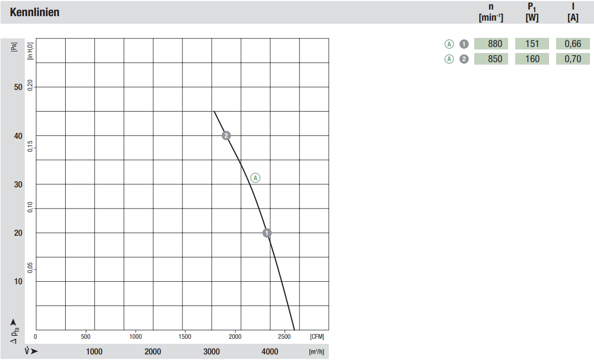Click the n [min-1] column header
594x364 pixels.
click(491, 13)
